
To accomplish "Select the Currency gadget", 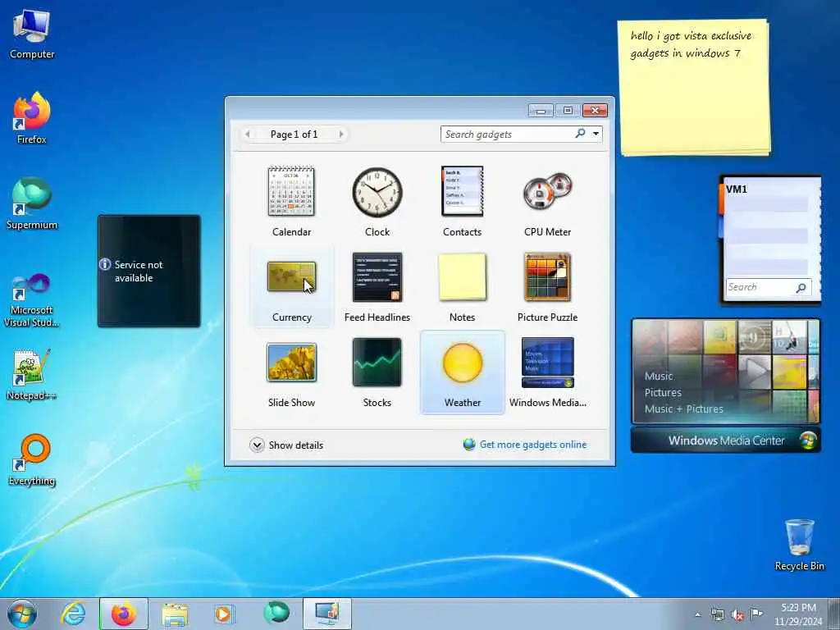I will [x=291, y=286].
